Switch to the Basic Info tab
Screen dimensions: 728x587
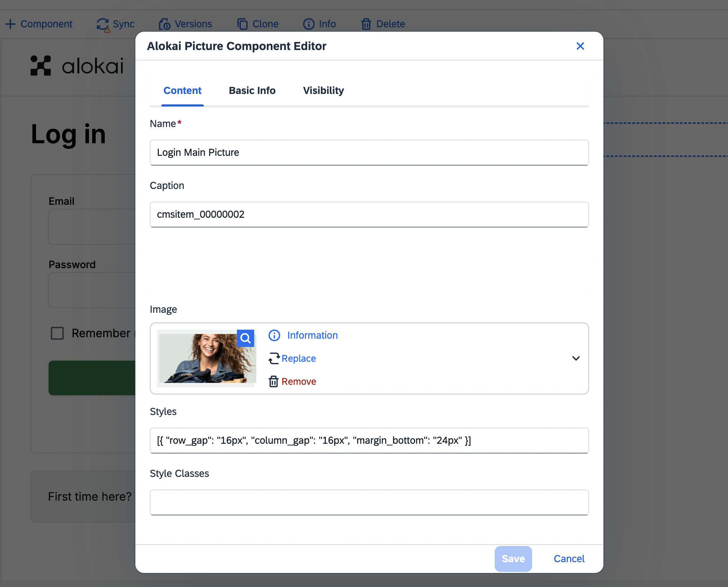252,91
